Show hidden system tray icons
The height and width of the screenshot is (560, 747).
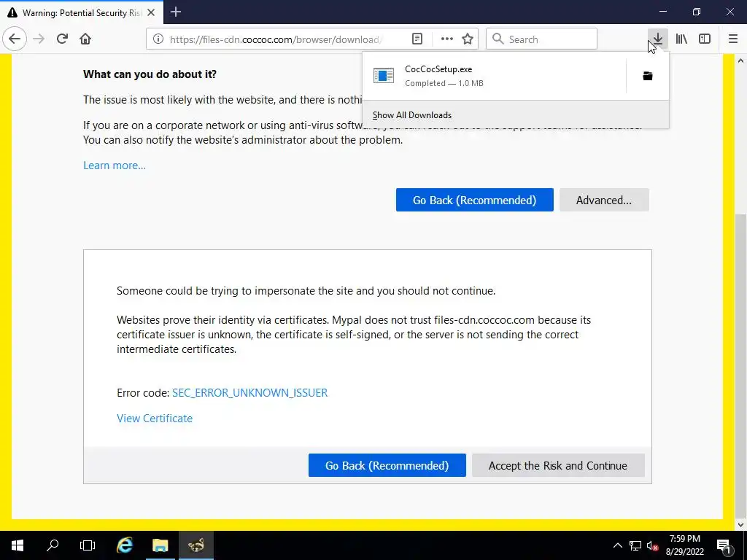point(617,545)
